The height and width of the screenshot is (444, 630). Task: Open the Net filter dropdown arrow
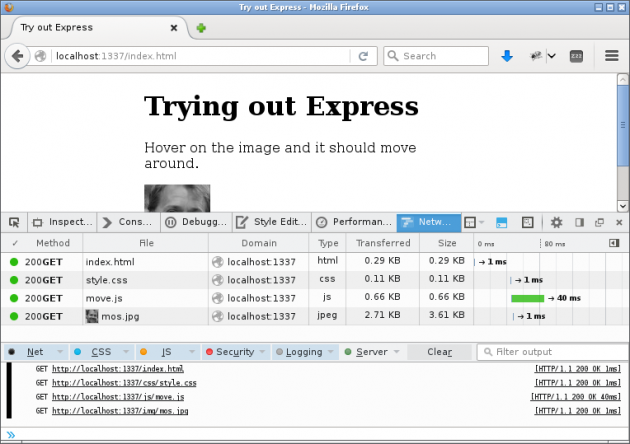pos(60,352)
